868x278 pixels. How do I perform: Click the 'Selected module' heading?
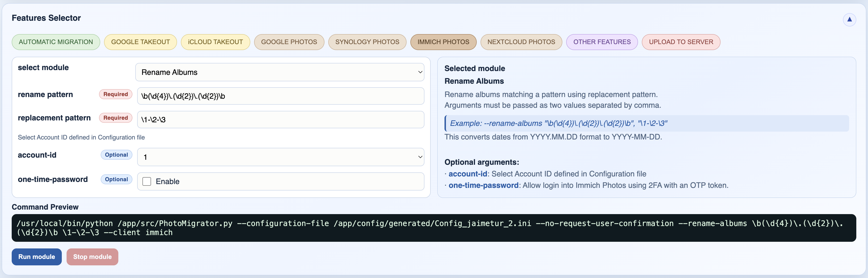point(474,68)
